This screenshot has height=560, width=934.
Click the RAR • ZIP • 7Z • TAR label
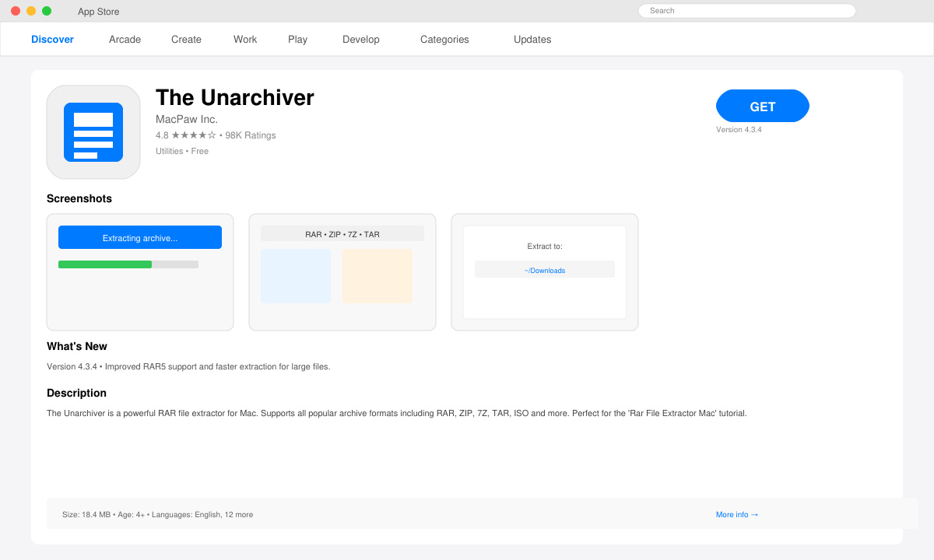(342, 233)
